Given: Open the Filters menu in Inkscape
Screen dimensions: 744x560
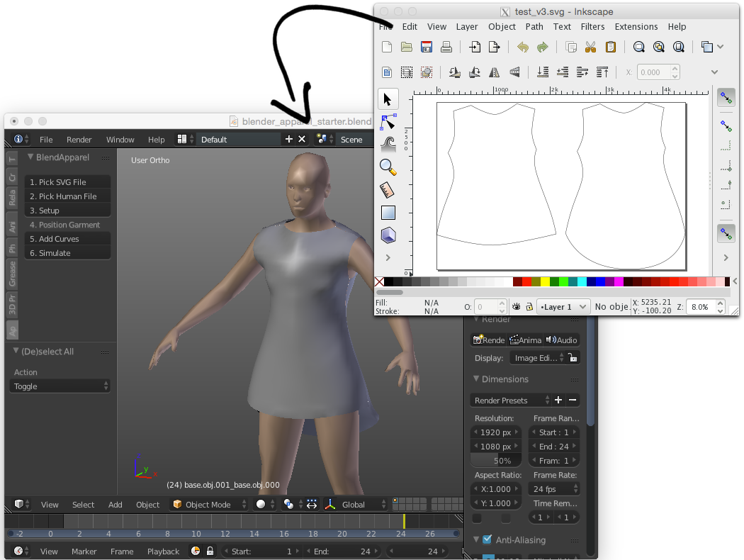Looking at the screenshot, I should click(x=592, y=27).
